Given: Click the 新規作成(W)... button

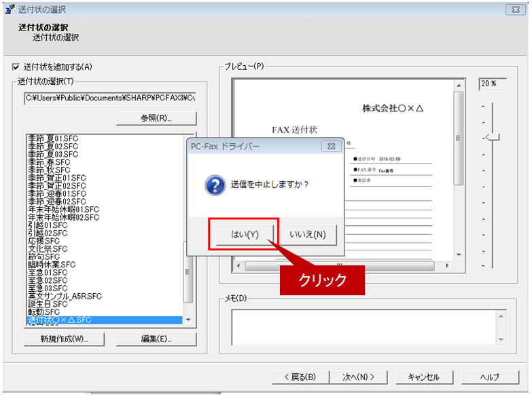Looking at the screenshot, I should (64, 339).
